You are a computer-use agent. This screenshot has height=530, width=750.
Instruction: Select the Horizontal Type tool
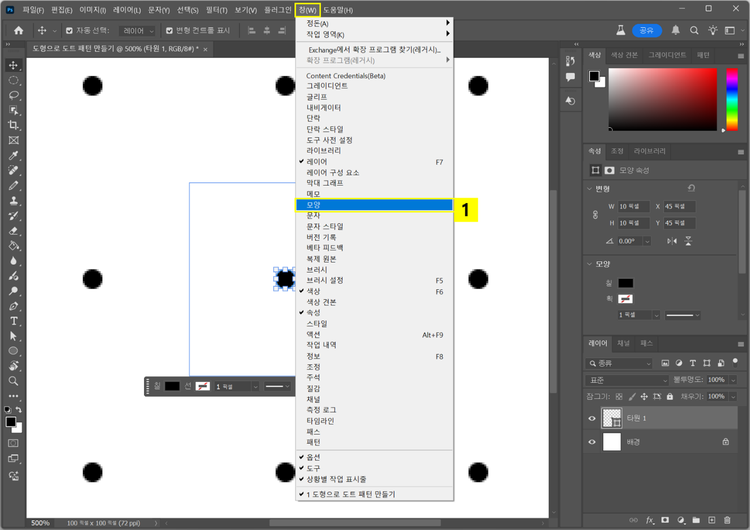click(13, 321)
